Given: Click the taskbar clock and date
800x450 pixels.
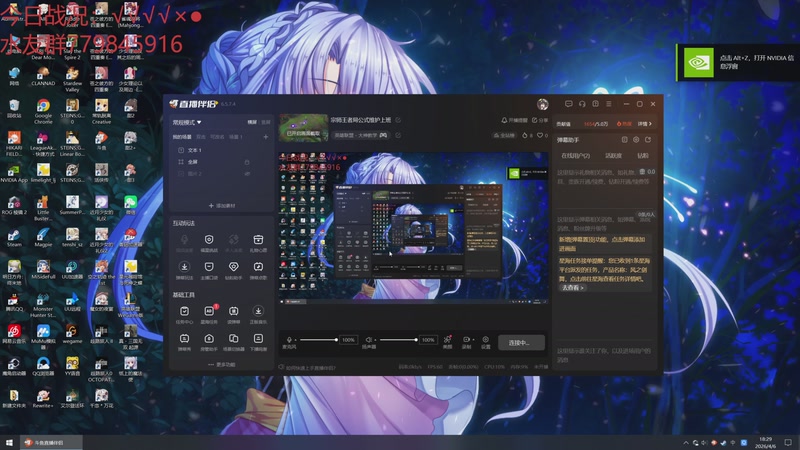Looking at the screenshot, I should [765, 442].
